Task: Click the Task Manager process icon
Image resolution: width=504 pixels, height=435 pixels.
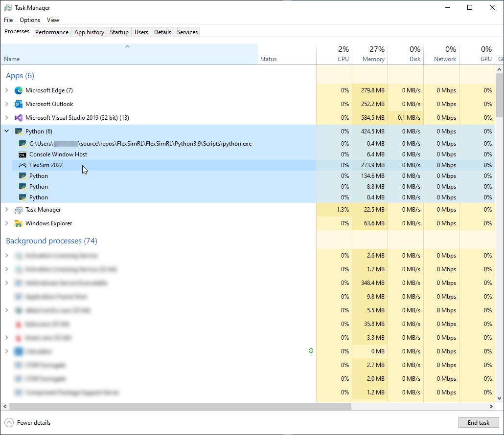Action: (19, 210)
